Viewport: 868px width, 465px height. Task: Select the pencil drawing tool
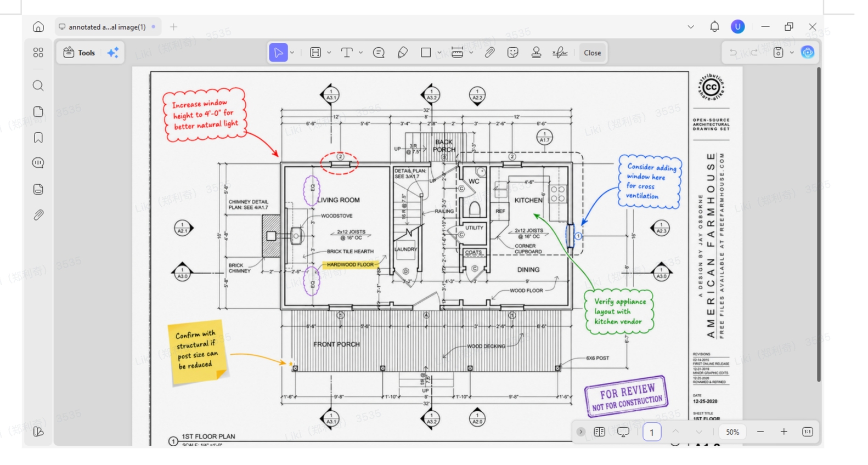point(402,53)
